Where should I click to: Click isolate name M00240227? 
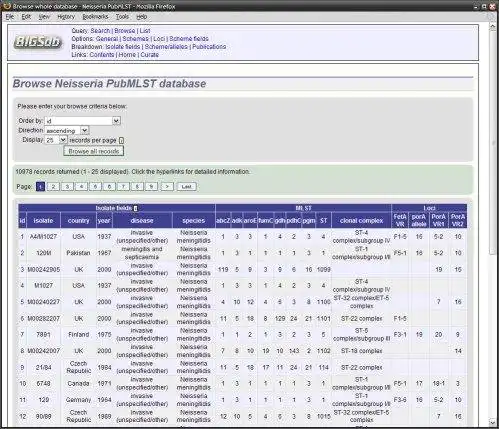point(44,302)
